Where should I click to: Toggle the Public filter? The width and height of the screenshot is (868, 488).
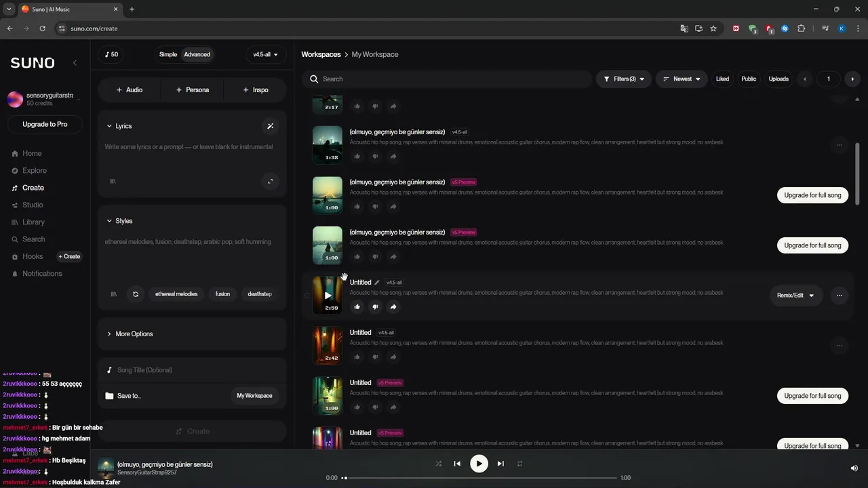click(749, 79)
